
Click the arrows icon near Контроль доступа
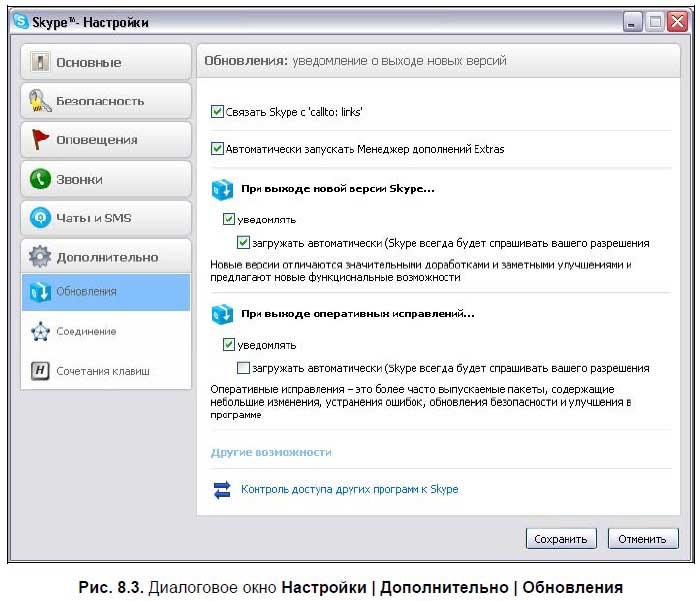point(221,490)
